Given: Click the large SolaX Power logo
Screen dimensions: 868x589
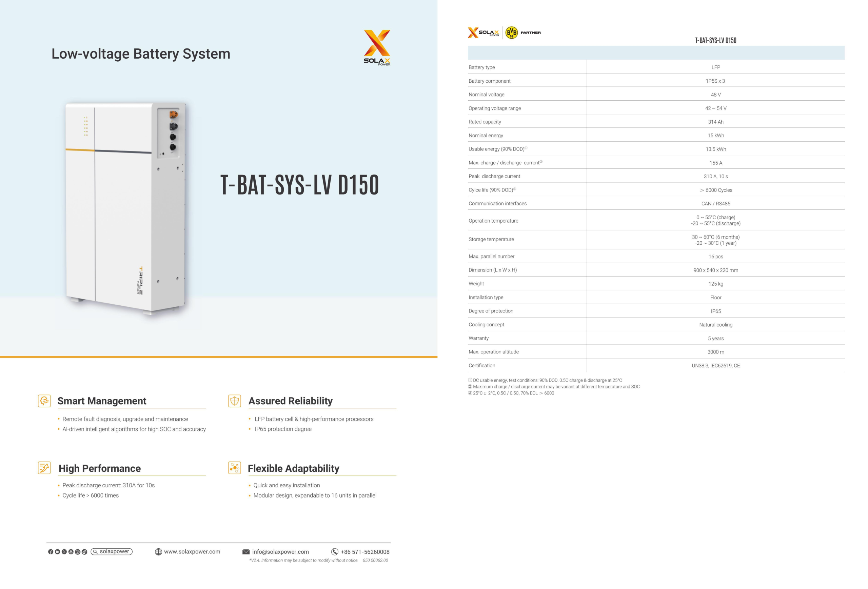Looking at the screenshot, I should click(x=377, y=47).
